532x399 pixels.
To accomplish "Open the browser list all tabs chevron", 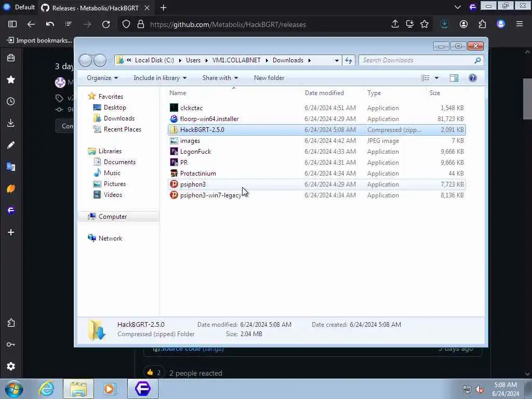I will [457, 7].
